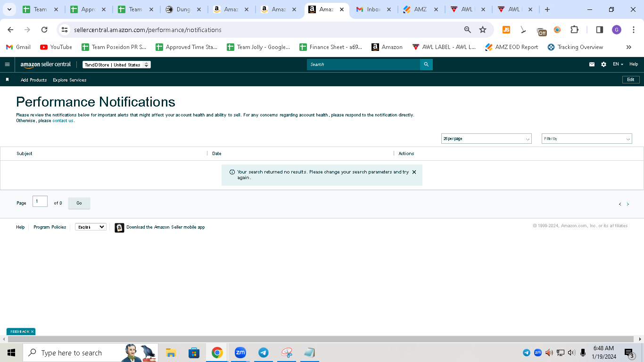Open the Tracking Overview bookmark

[x=575, y=47]
